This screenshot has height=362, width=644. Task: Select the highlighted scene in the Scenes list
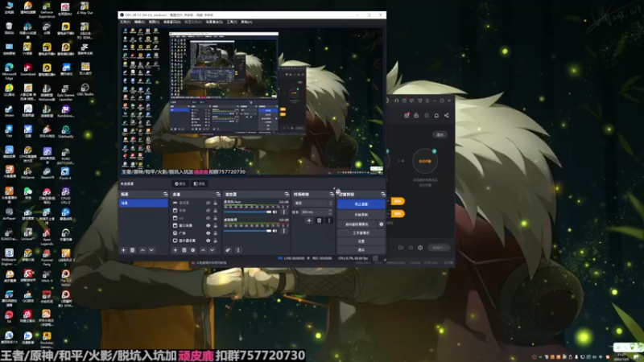pos(143,204)
